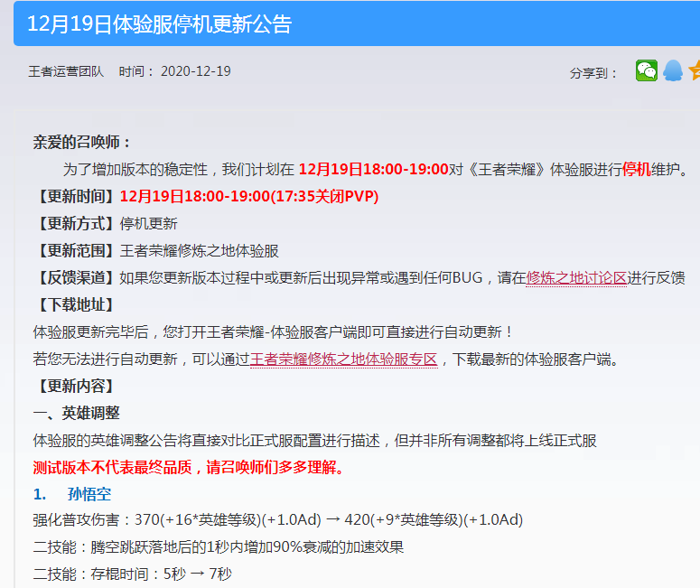Share the announcement to QQ
700x588 pixels.
[673, 70]
